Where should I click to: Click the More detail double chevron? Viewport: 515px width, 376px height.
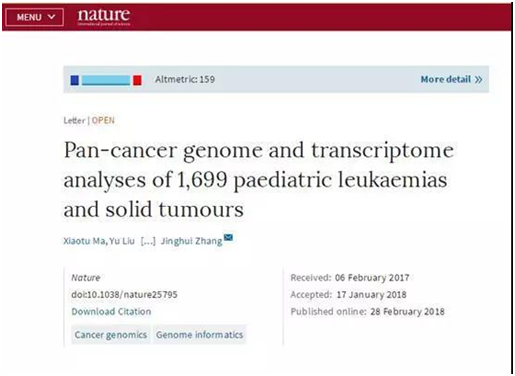[478, 80]
